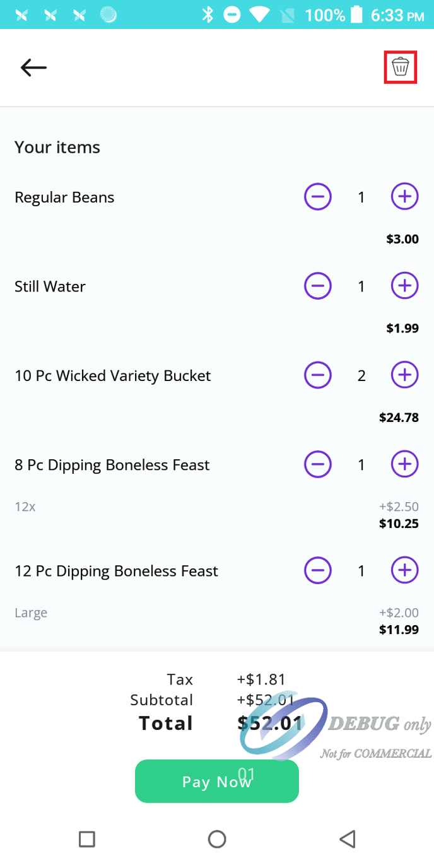The width and height of the screenshot is (434, 868).
Task: Increase 10 Pc Wicked Variety Bucket quantity
Action: [x=404, y=376]
